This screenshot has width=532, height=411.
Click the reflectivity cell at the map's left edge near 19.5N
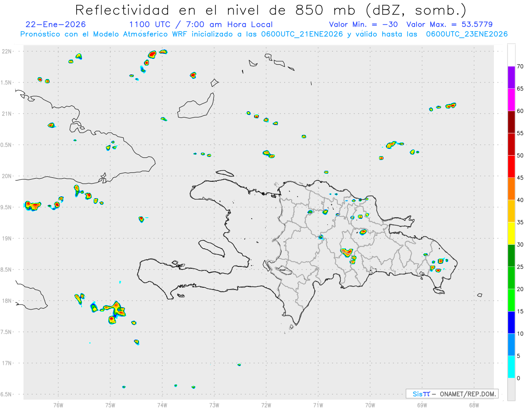pos(32,205)
